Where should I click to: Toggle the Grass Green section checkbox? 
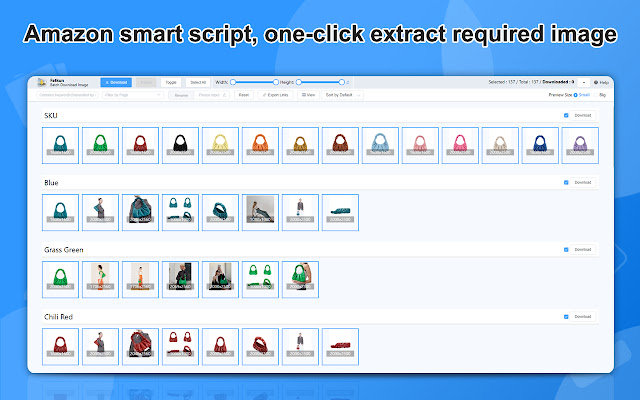tap(566, 249)
